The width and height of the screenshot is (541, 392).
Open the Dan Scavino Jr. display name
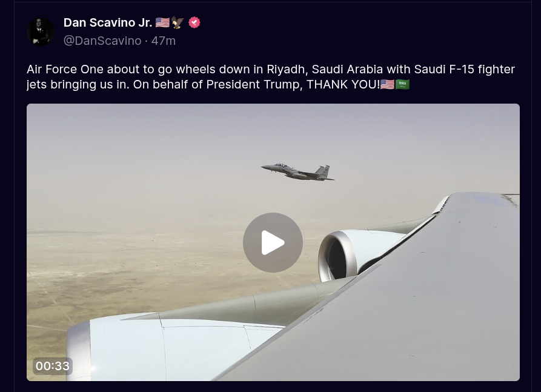tap(108, 22)
